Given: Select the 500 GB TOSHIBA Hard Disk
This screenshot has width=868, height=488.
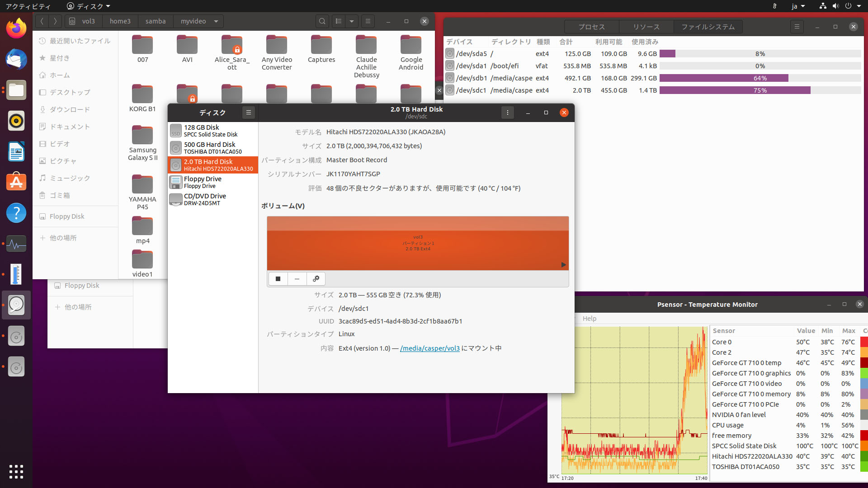Looking at the screenshot, I should coord(213,148).
